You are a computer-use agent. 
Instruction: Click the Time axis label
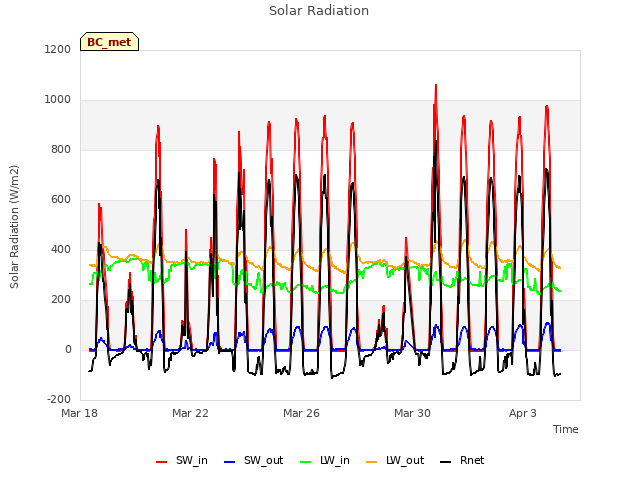[566, 429]
